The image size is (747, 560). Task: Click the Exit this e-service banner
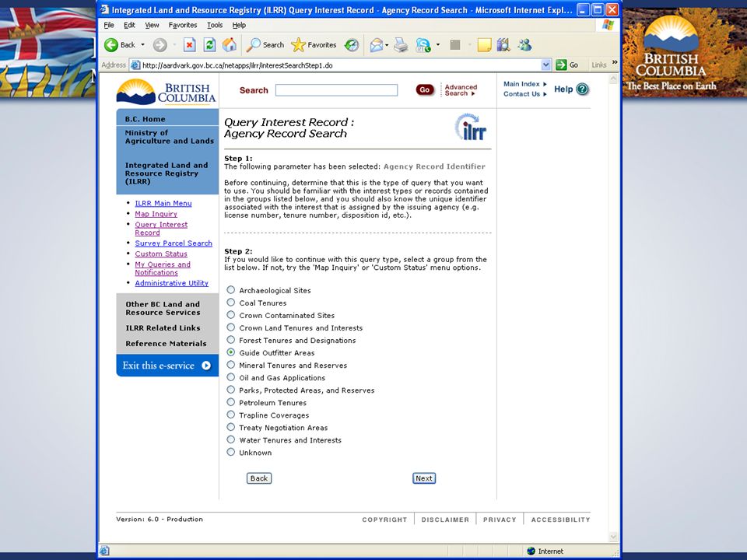click(x=167, y=366)
